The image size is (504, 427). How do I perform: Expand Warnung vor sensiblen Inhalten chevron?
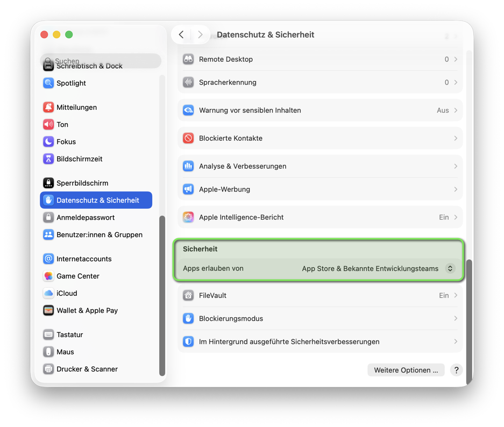456,110
